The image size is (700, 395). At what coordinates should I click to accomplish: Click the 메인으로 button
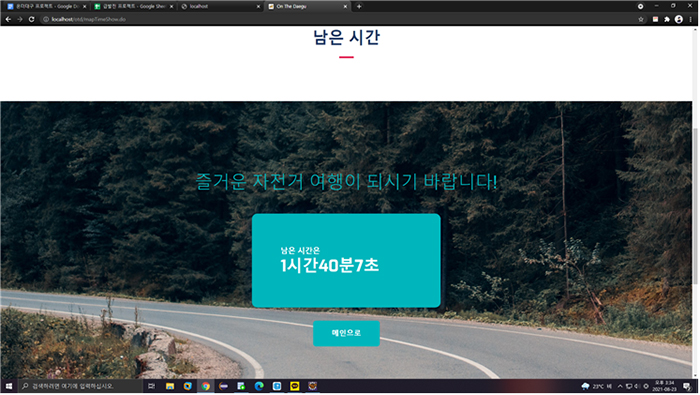point(346,333)
